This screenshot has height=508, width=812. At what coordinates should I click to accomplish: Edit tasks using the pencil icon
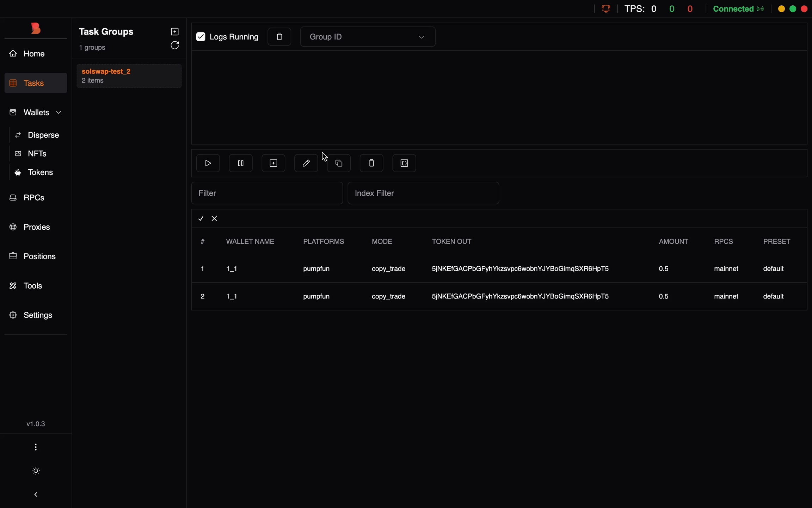coord(306,163)
